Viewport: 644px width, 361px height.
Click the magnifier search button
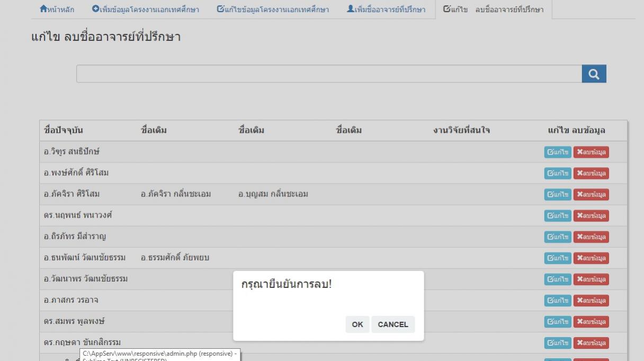(594, 74)
